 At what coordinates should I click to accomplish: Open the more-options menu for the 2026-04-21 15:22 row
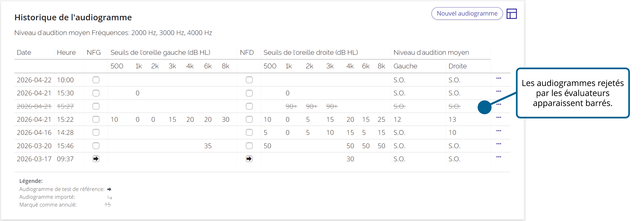click(499, 117)
